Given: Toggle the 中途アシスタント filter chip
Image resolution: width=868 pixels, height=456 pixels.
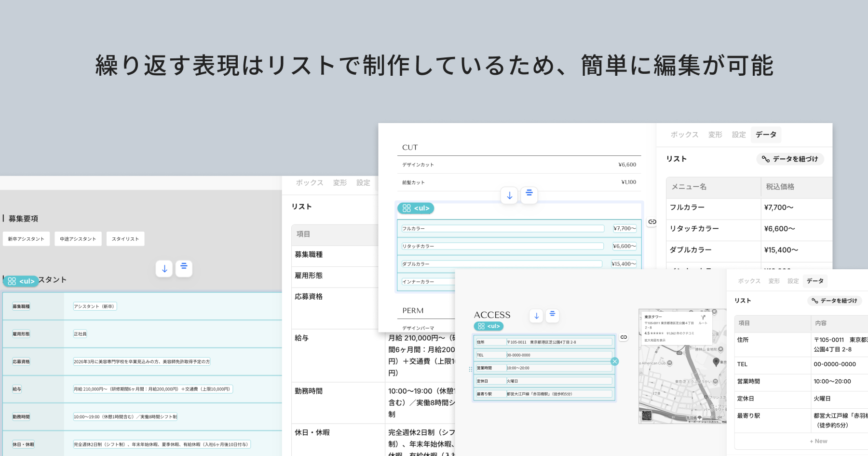Looking at the screenshot, I should (x=78, y=238).
